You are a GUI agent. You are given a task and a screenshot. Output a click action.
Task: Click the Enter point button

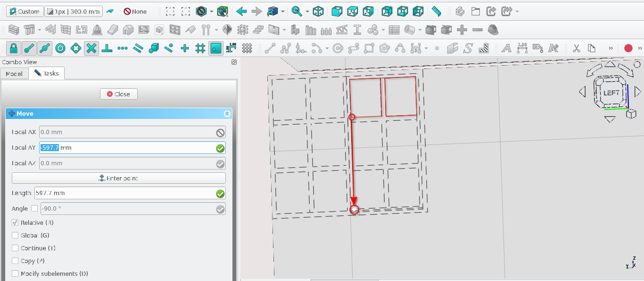point(118,178)
